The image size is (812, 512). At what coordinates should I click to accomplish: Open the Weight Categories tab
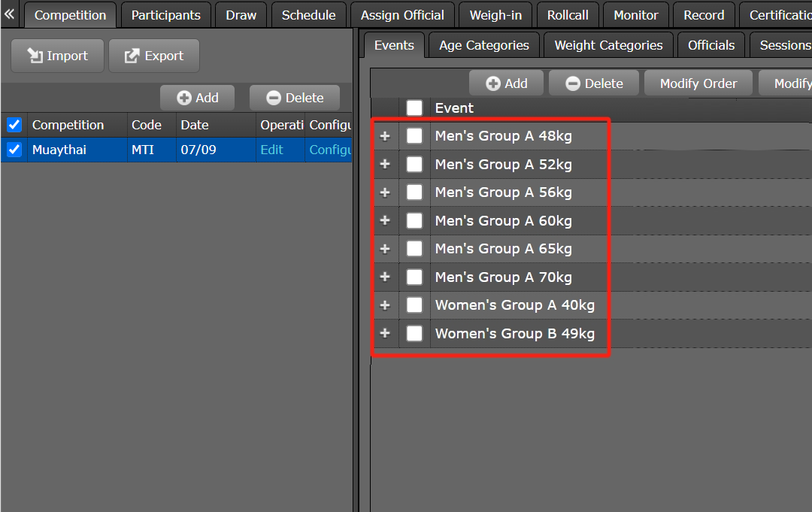[x=608, y=45]
